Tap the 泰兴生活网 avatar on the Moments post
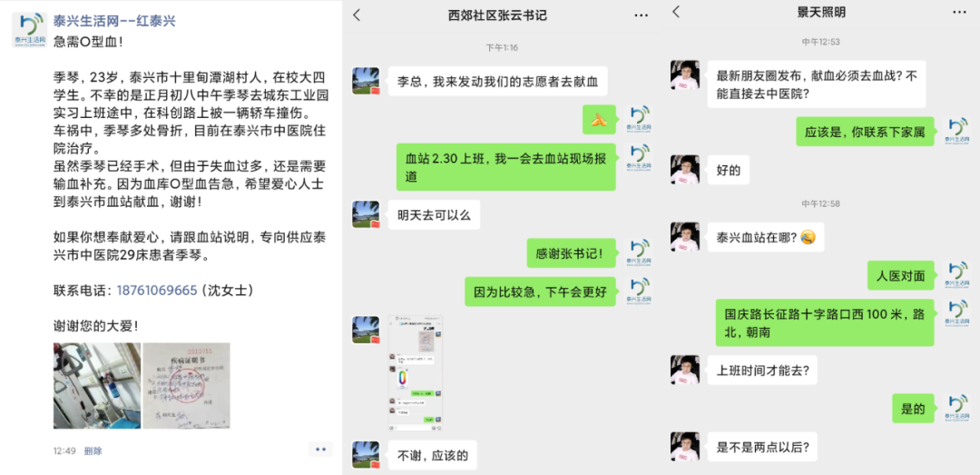This screenshot has width=980, height=475. [x=29, y=30]
